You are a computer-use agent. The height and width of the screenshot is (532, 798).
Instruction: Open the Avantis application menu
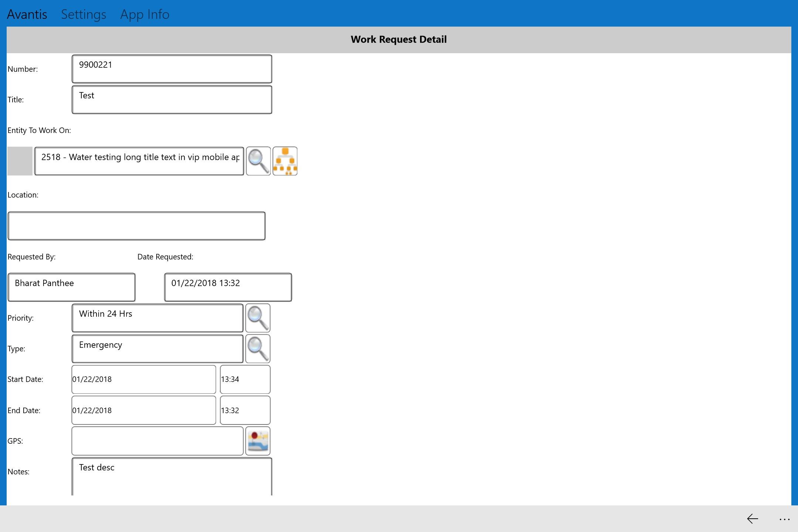click(x=27, y=13)
